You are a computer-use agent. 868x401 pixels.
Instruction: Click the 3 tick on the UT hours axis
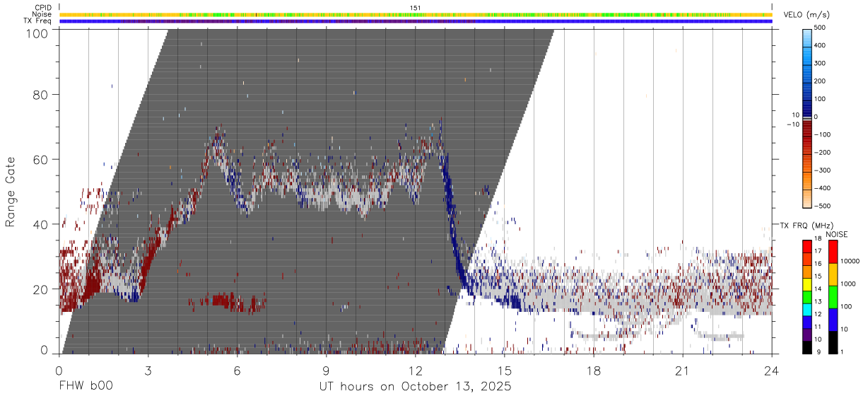click(x=148, y=370)
